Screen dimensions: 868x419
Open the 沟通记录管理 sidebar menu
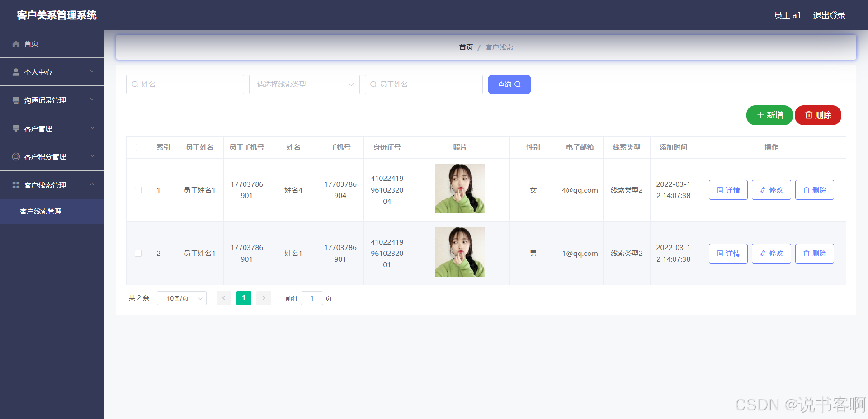pyautogui.click(x=52, y=100)
